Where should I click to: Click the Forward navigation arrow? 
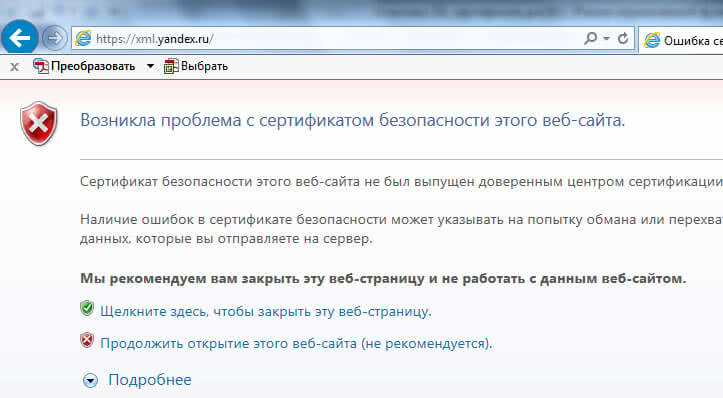[54, 38]
